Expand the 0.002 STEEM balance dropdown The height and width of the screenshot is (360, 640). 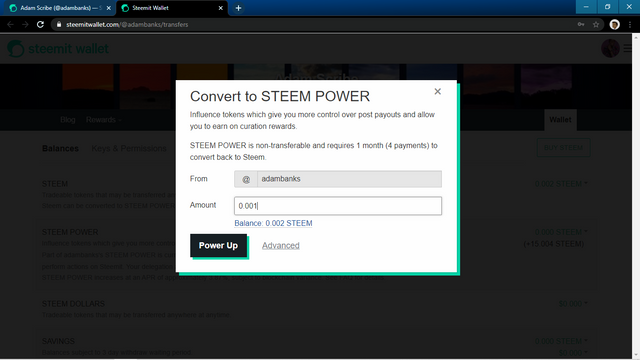561,184
